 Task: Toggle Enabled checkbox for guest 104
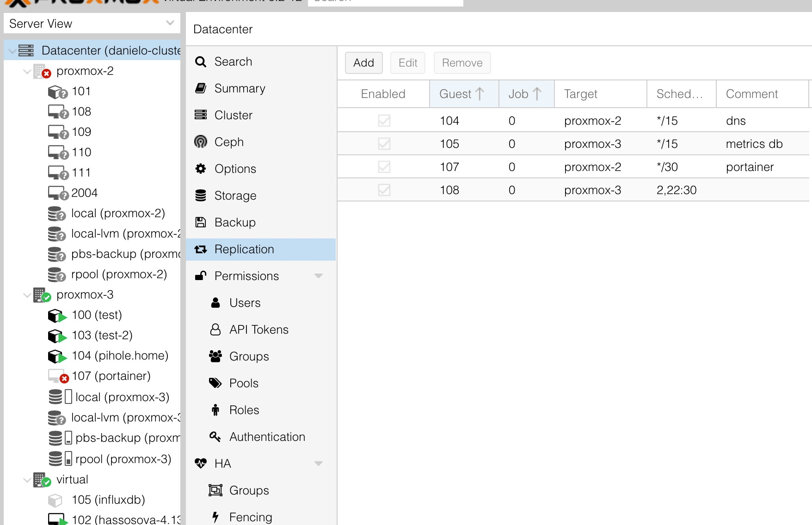pyautogui.click(x=384, y=121)
